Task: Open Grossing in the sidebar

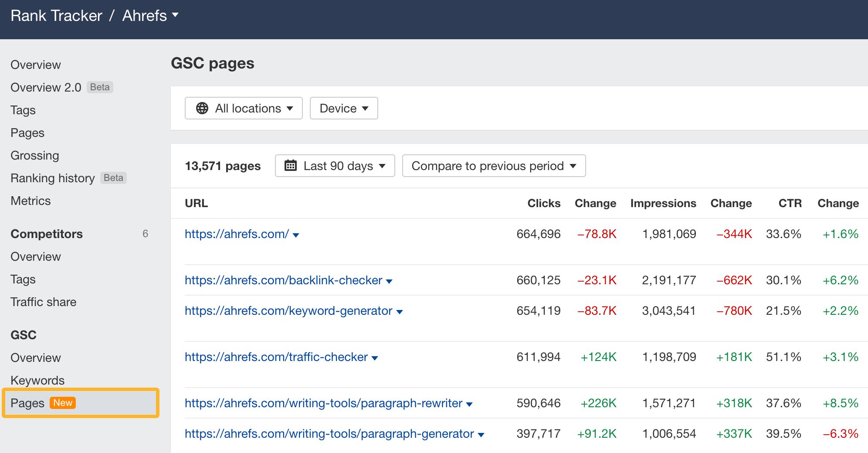Action: pyautogui.click(x=35, y=155)
